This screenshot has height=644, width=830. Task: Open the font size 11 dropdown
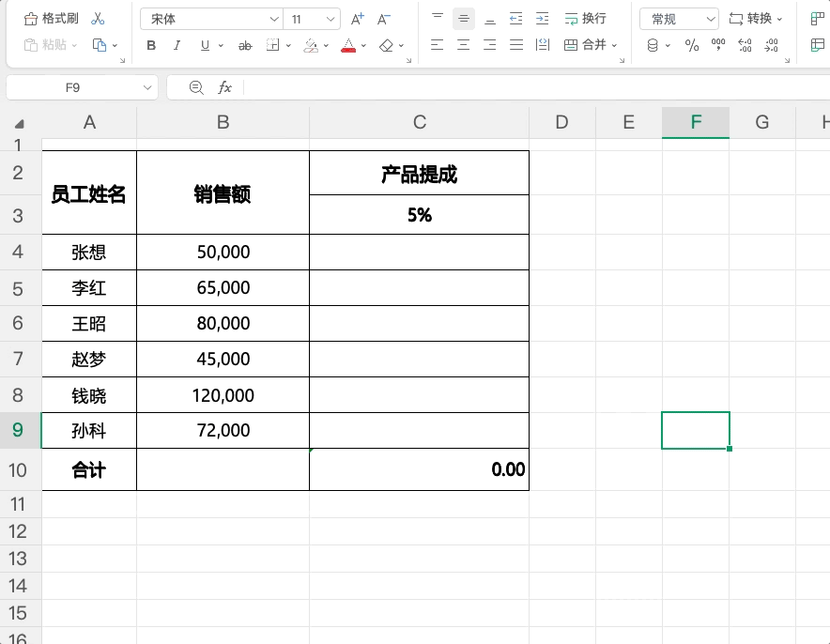312,19
